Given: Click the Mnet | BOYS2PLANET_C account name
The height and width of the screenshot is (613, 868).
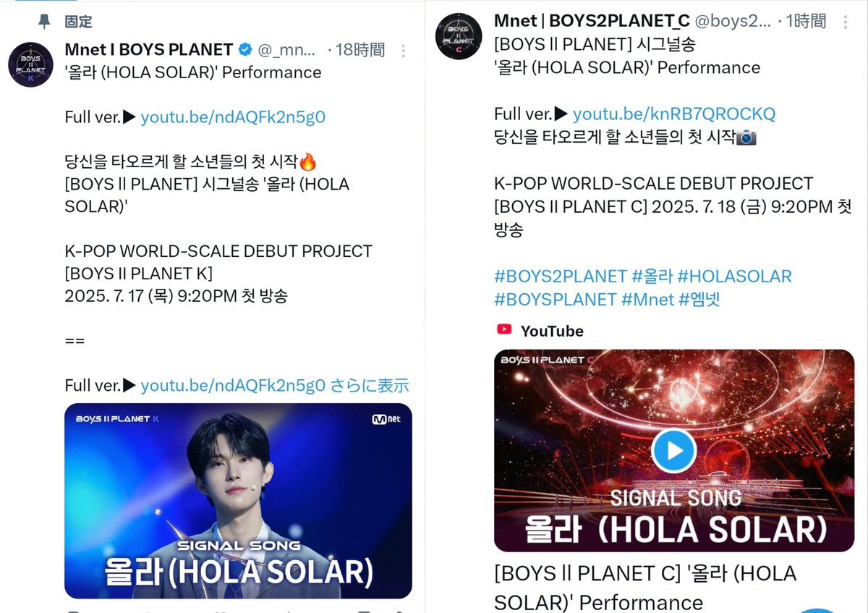Looking at the screenshot, I should (x=592, y=20).
